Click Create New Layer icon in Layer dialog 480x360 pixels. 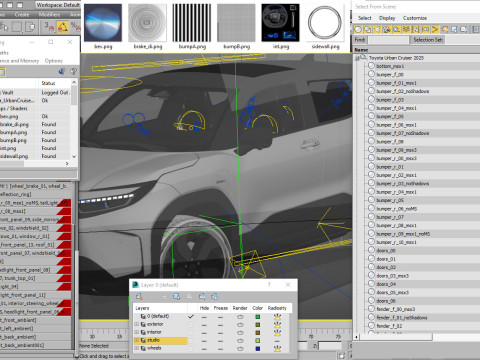(x=139, y=296)
